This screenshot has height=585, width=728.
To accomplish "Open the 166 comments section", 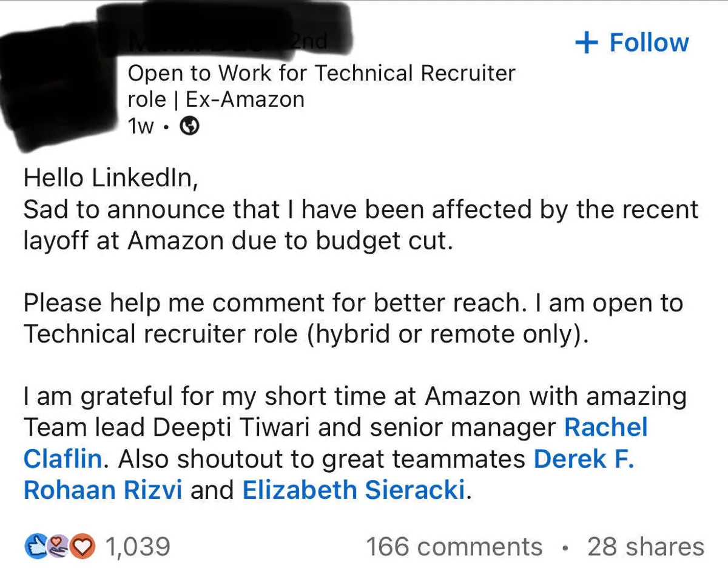I will tap(454, 547).
